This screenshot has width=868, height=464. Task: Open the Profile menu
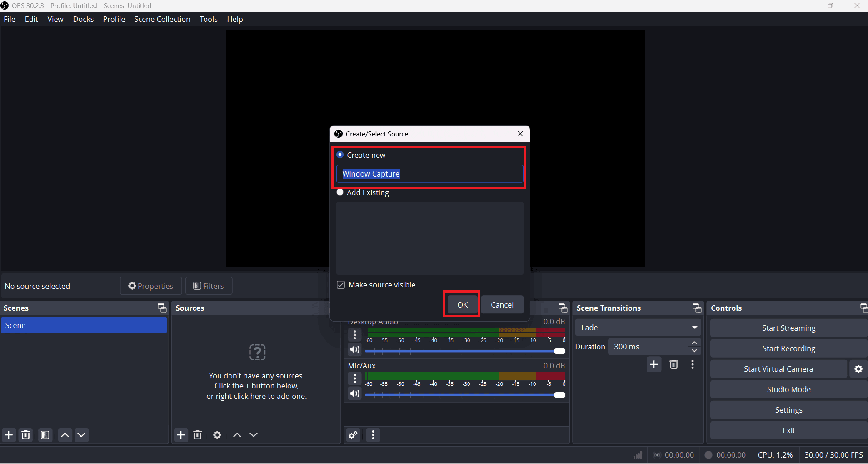tap(114, 19)
